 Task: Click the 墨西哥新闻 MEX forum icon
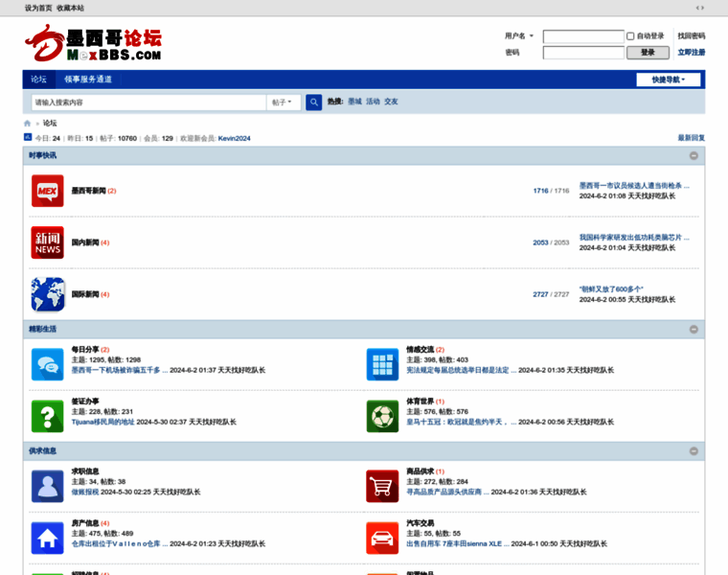tap(47, 191)
